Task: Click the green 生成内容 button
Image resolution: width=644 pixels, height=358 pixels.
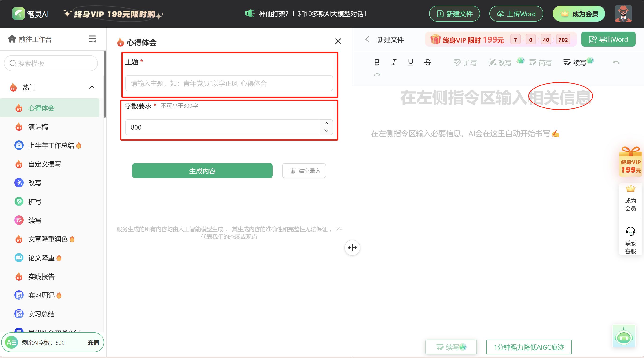Action: [202, 171]
